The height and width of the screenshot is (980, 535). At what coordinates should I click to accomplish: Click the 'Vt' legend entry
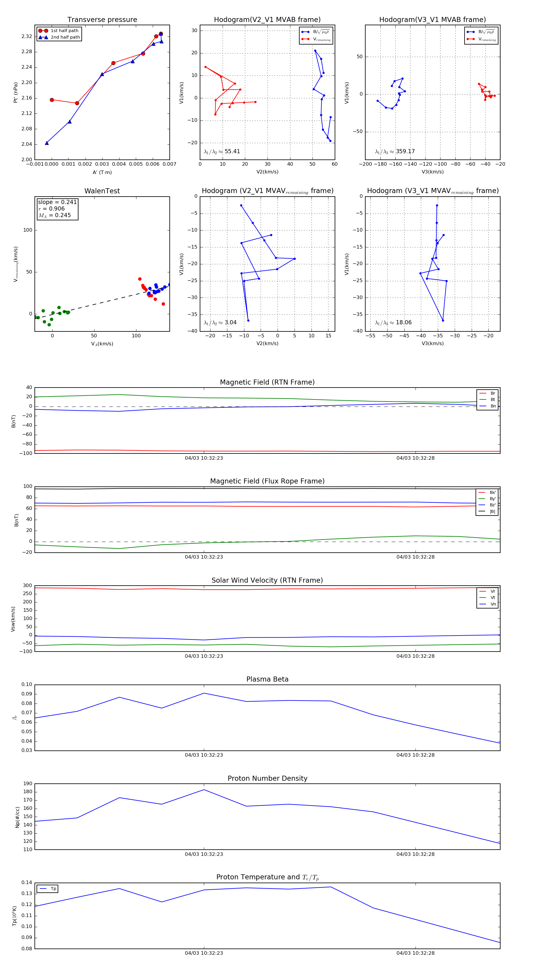(488, 598)
